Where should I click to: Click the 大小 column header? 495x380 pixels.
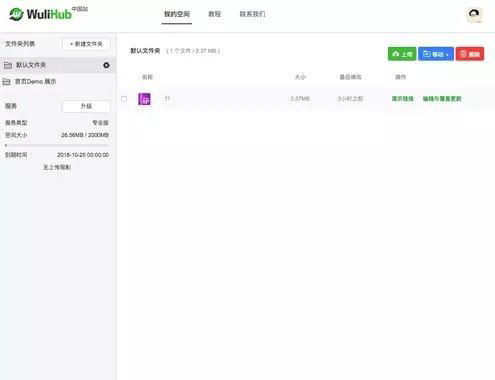click(x=300, y=77)
